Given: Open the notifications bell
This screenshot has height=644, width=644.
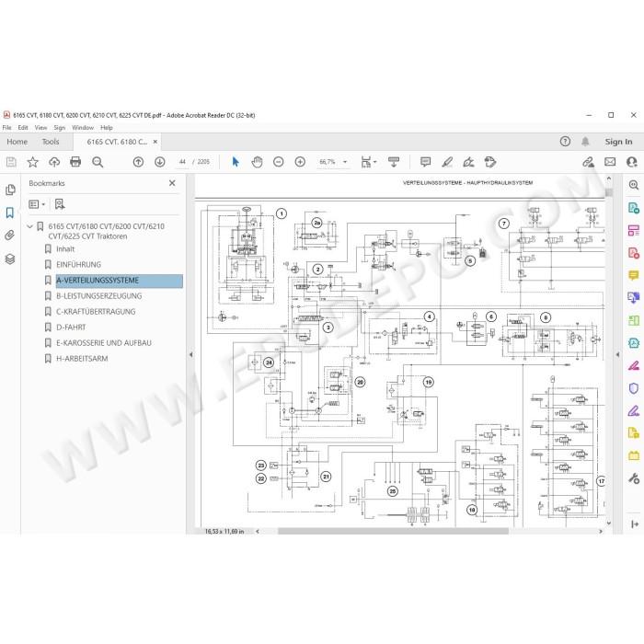Looking at the screenshot, I should 585,142.
